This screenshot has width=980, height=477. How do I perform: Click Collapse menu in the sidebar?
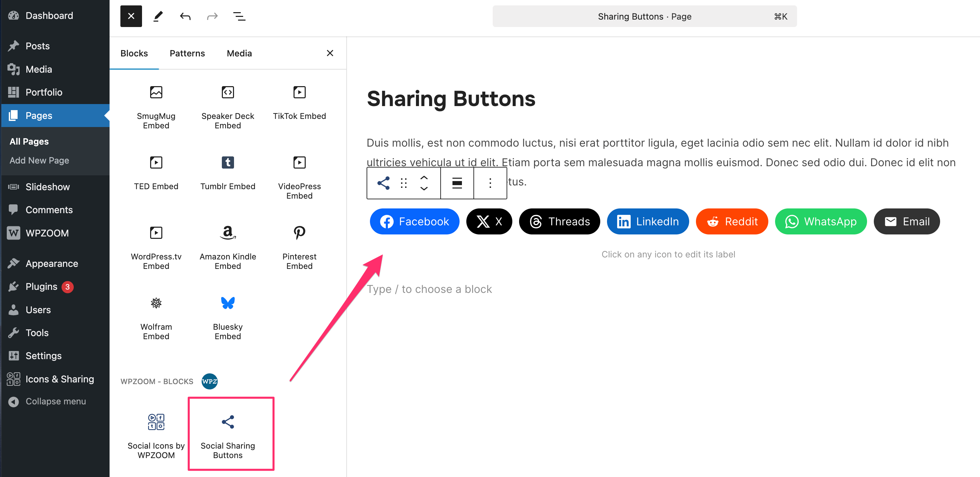point(55,401)
